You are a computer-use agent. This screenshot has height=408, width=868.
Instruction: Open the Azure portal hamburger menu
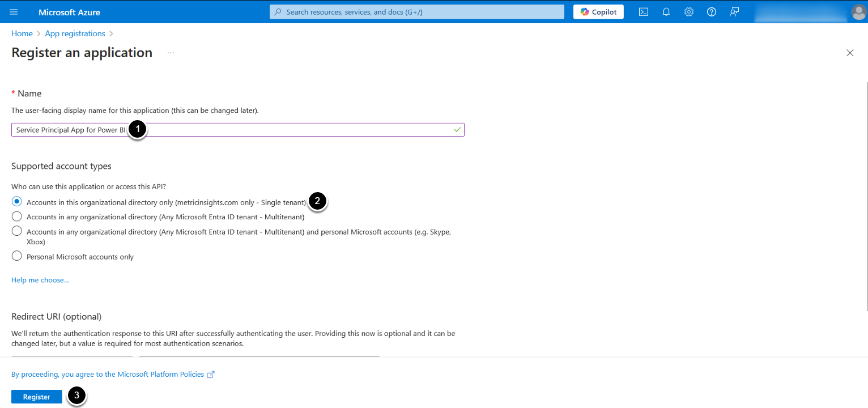(x=14, y=12)
